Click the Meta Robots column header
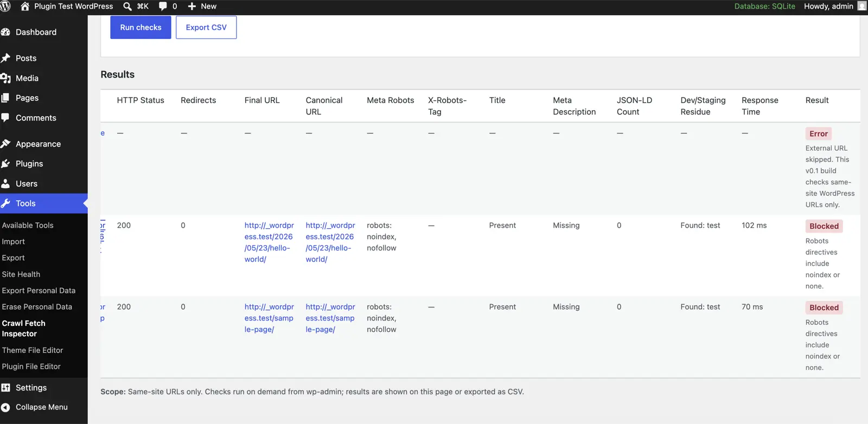868x424 pixels. [391, 100]
